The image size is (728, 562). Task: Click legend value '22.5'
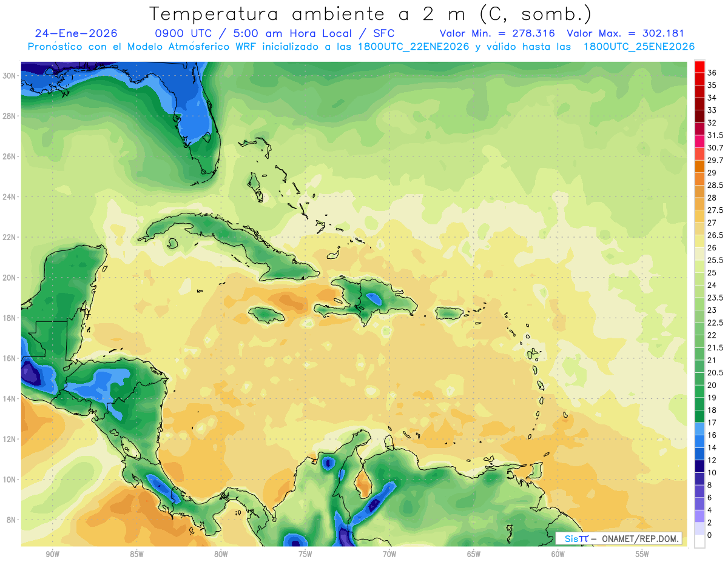715,323
